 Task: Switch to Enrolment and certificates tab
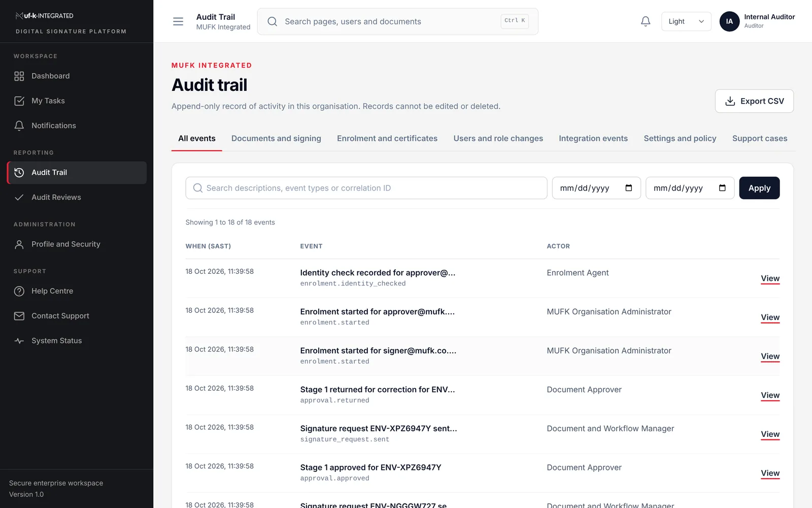(x=387, y=138)
